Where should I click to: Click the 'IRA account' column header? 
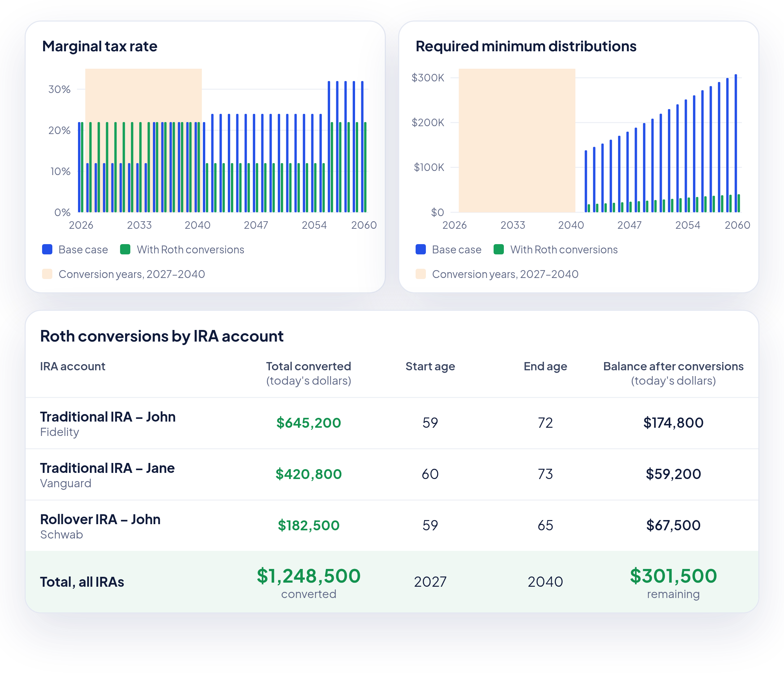[x=73, y=367]
